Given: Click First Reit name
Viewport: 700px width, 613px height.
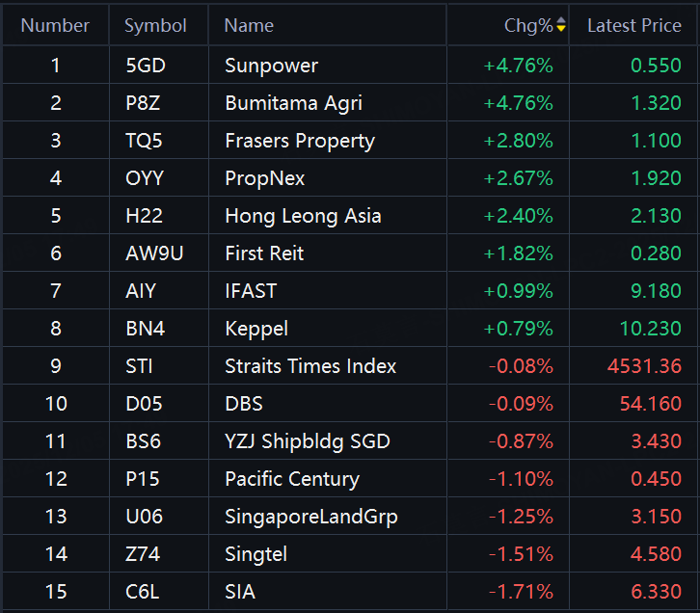Looking at the screenshot, I should [264, 253].
